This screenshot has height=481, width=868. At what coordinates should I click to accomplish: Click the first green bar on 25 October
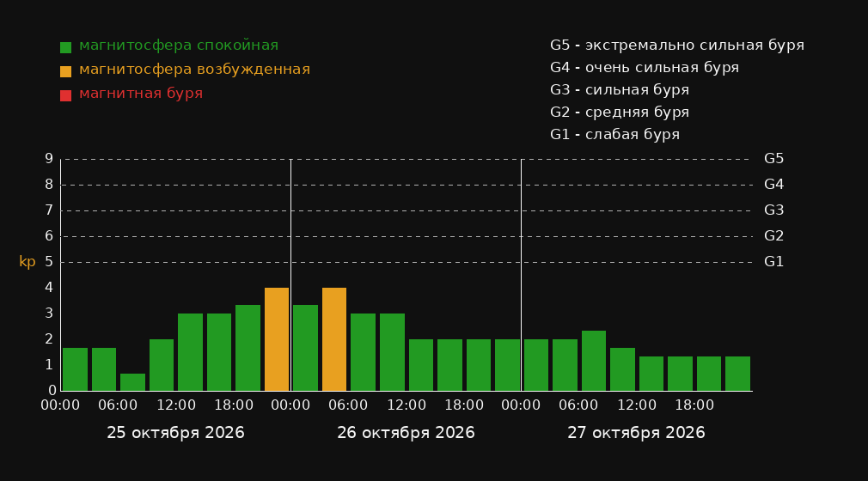pyautogui.click(x=76, y=369)
